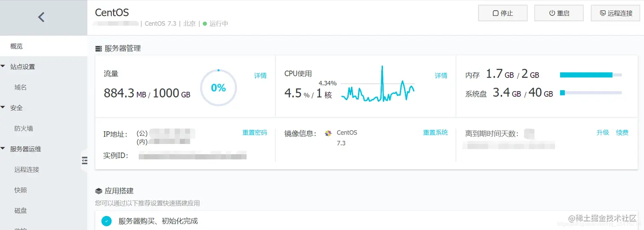Image resolution: width=644 pixels, height=230 pixels.
Task: Go back using the left chevron arrow
Action: [x=41, y=17]
